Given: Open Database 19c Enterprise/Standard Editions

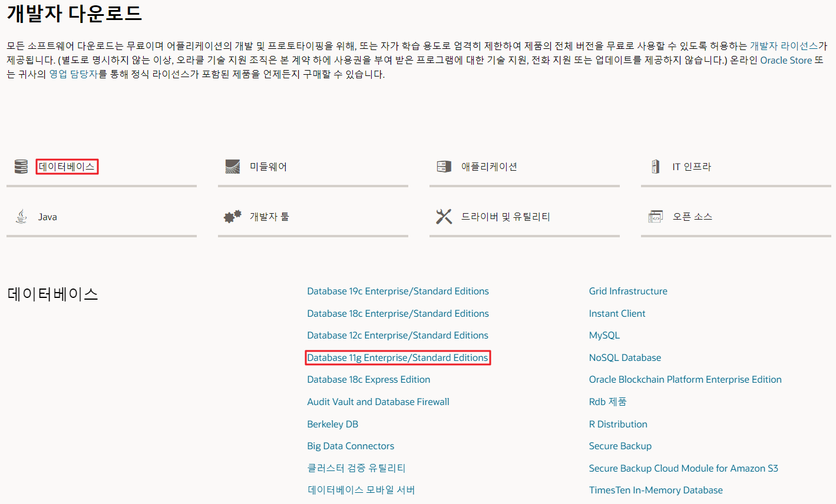Looking at the screenshot, I should (x=398, y=291).
